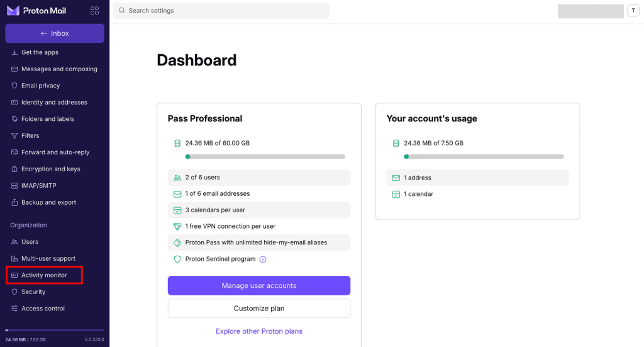Image resolution: width=644 pixels, height=347 pixels.
Task: Click the Customize plan button
Action: coord(259,309)
